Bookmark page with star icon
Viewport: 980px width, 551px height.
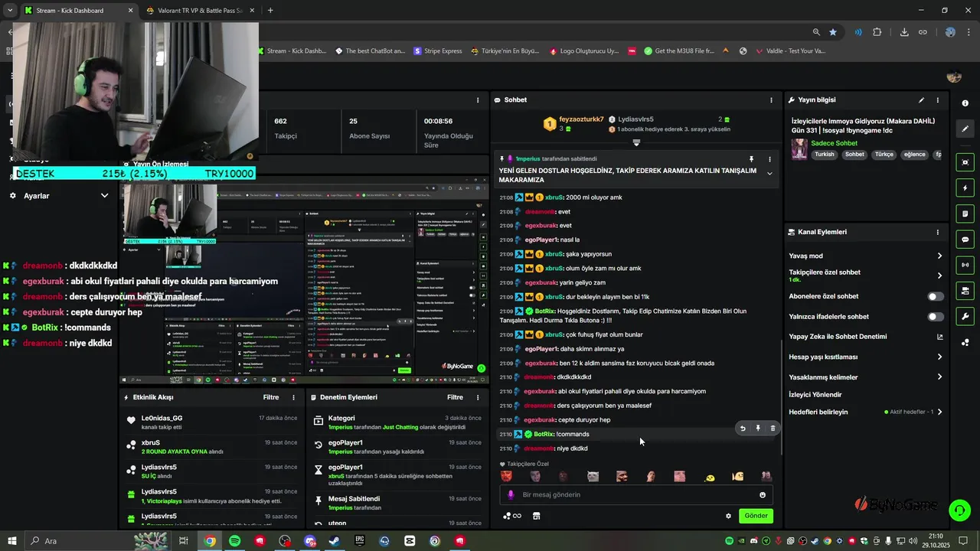(833, 32)
